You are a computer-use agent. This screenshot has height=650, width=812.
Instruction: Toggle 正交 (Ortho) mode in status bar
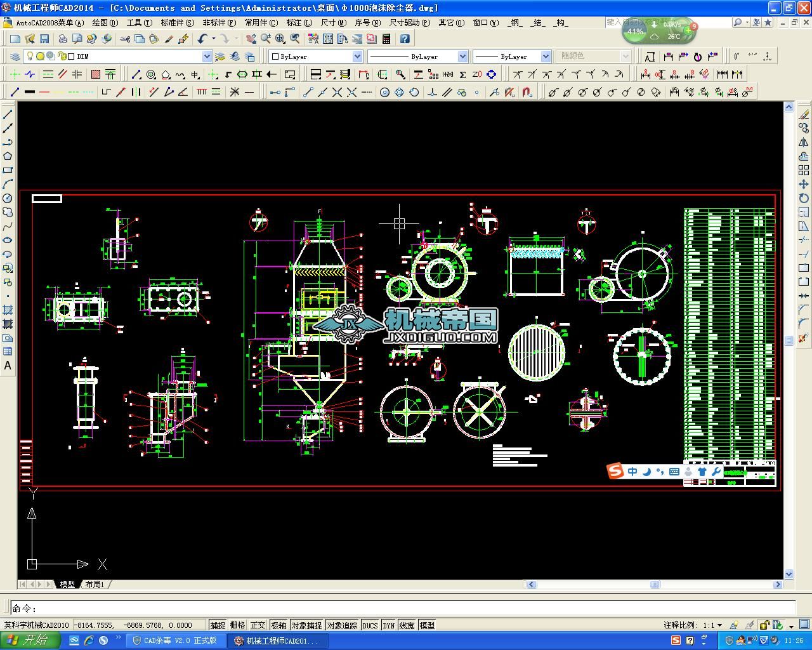[258, 625]
